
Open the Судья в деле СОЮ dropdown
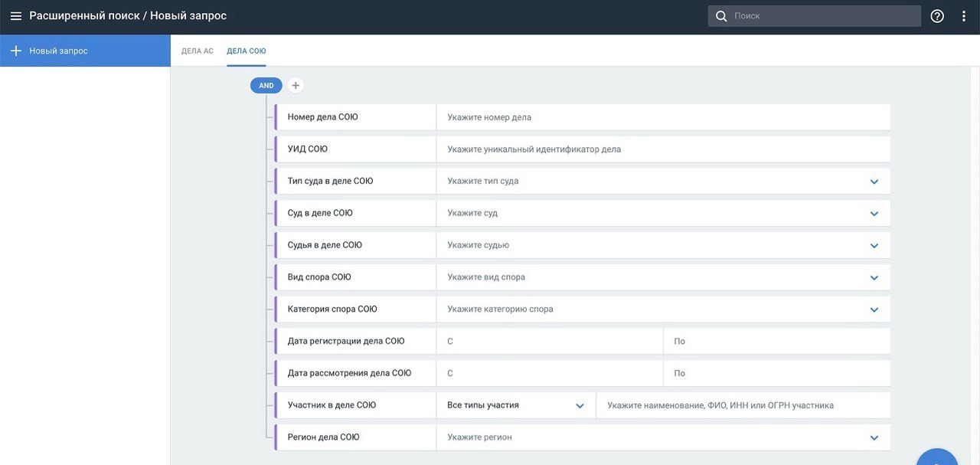tap(874, 246)
